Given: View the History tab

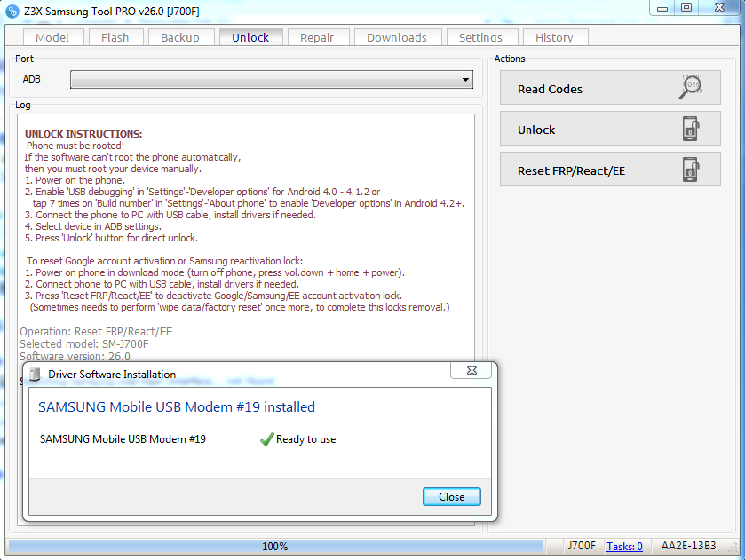Looking at the screenshot, I should point(554,37).
